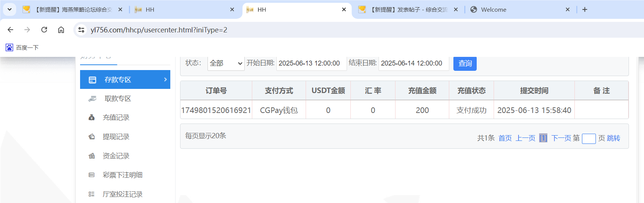The width and height of the screenshot is (644, 203).
Task: Click the USDT金额 column header
Action: tap(328, 91)
